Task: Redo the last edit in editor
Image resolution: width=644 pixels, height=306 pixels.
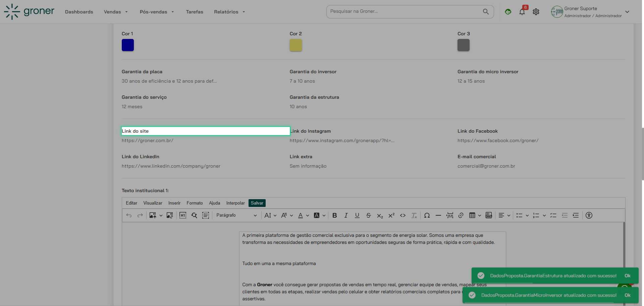Action: pyautogui.click(x=140, y=215)
